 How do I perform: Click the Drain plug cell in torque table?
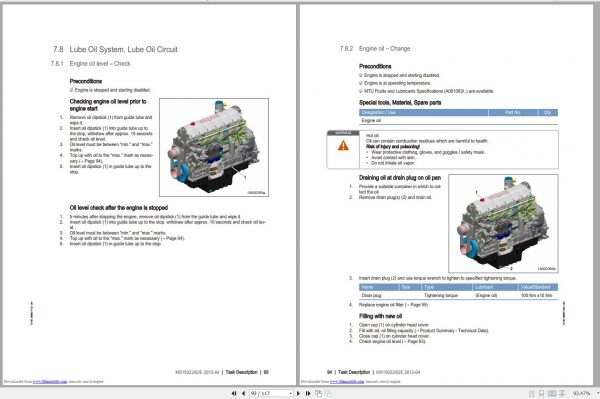371,295
